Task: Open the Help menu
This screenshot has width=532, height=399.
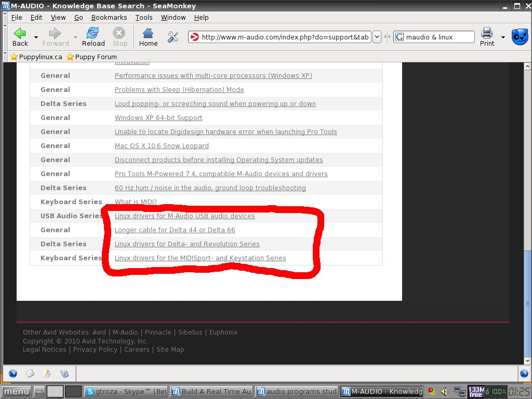Action: pyautogui.click(x=201, y=17)
